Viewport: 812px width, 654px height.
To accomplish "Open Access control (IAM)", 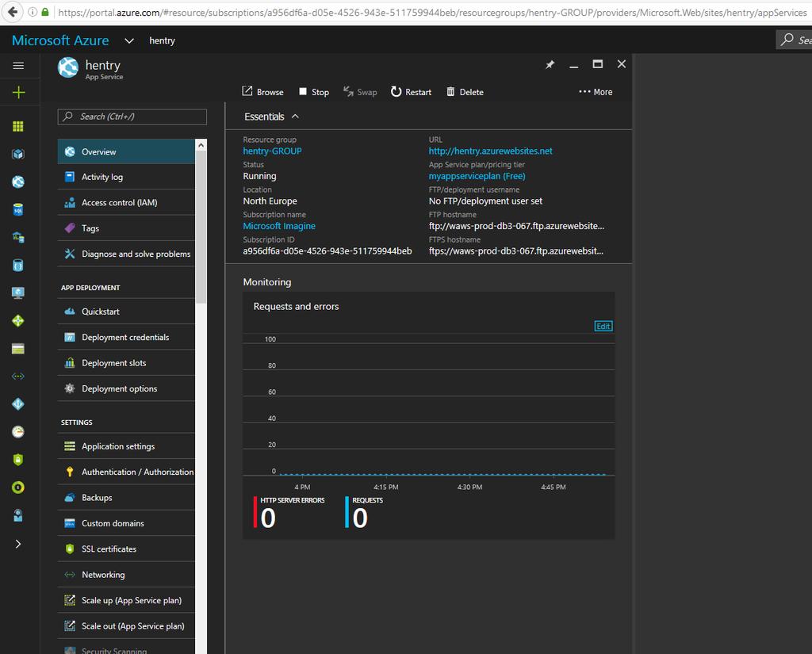I will [x=126, y=202].
